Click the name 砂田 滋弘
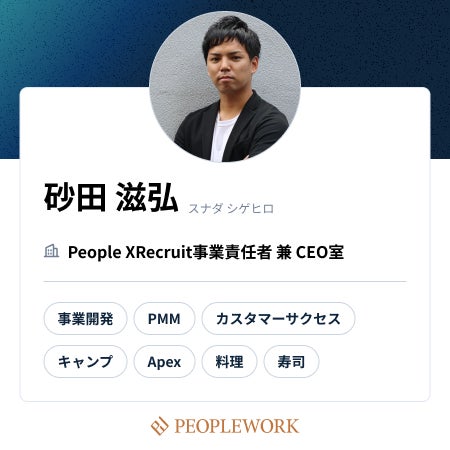450x450 pixels. 111,197
